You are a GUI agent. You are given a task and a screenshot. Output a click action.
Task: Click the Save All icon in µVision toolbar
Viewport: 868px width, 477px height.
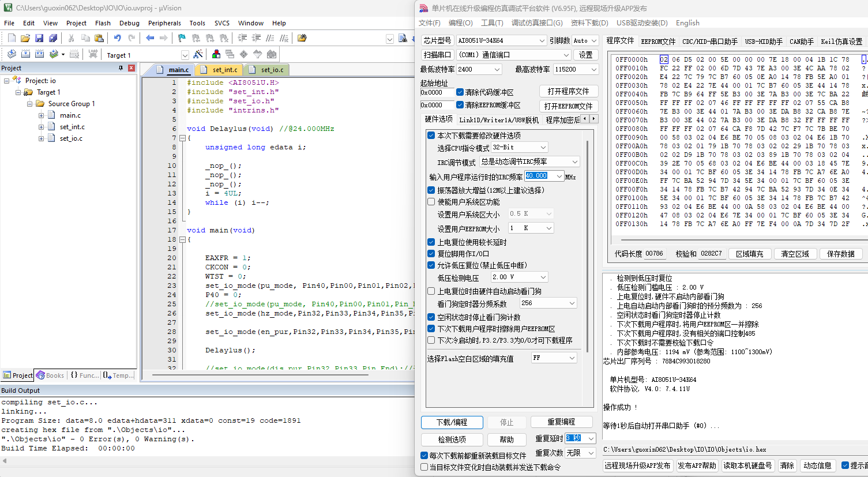pyautogui.click(x=53, y=38)
